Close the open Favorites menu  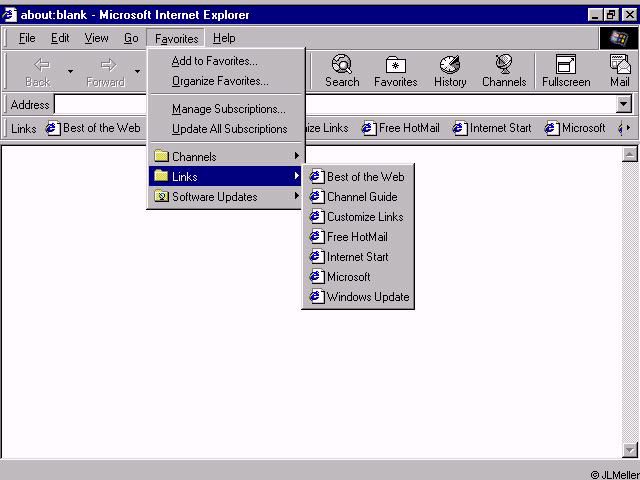[x=176, y=38]
